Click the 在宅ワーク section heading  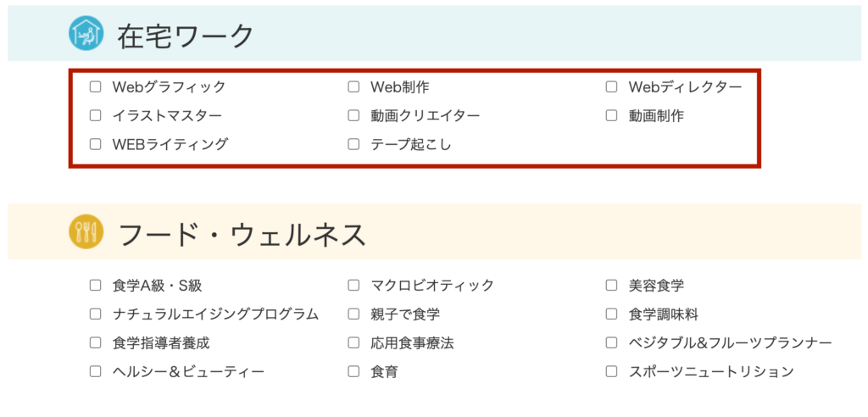tap(185, 36)
